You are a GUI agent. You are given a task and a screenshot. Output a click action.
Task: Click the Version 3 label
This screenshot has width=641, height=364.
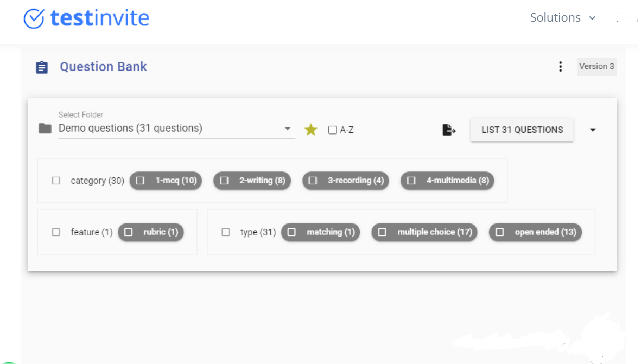coord(596,67)
